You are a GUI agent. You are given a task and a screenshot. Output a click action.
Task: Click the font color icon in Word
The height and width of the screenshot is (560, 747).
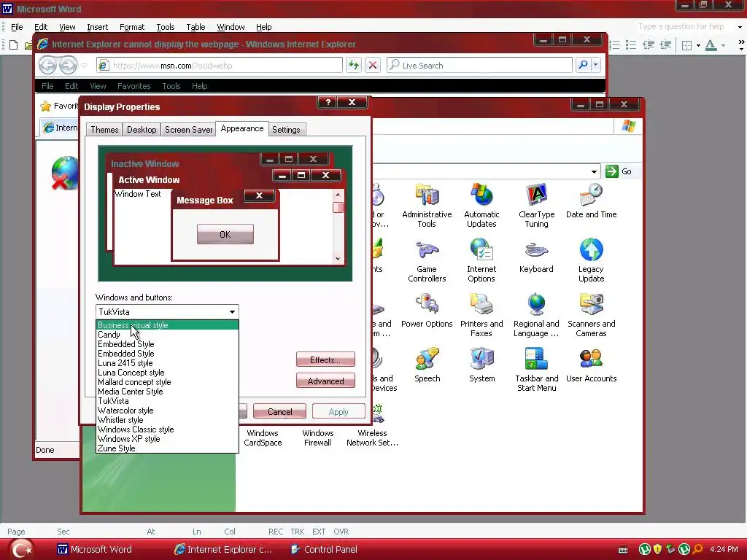711,45
